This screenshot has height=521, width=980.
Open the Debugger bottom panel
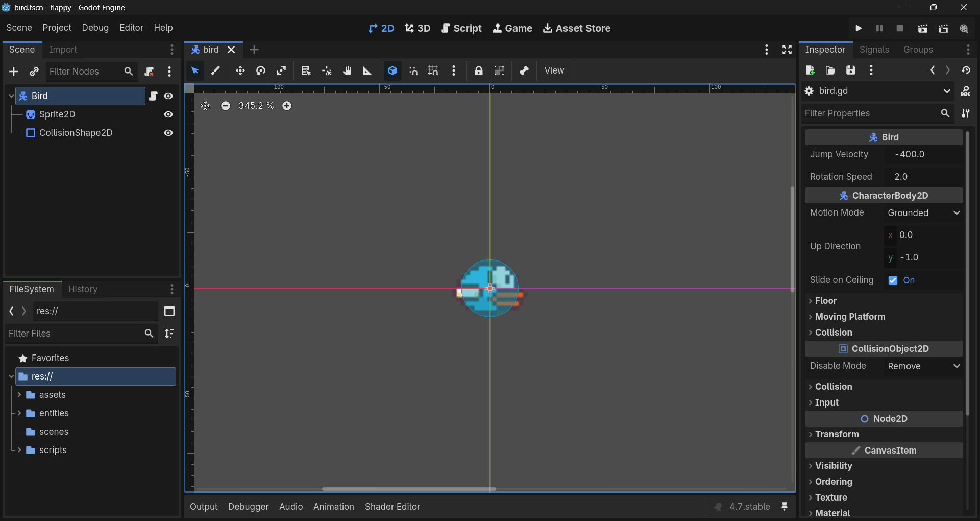248,507
